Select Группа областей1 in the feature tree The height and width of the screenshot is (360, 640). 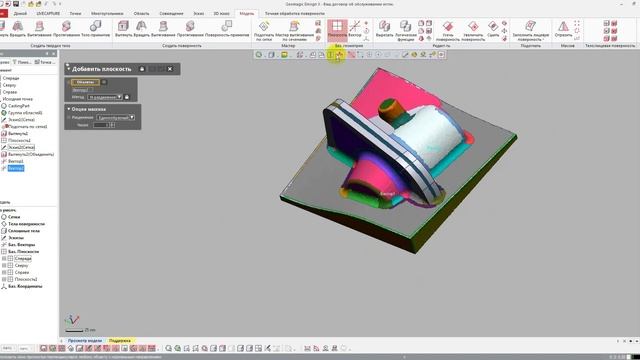point(25,113)
